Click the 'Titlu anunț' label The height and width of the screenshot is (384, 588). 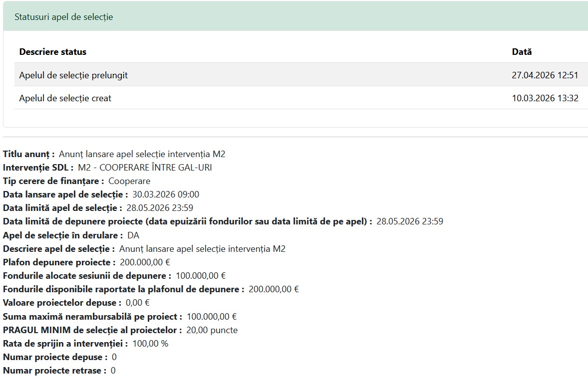28,154
